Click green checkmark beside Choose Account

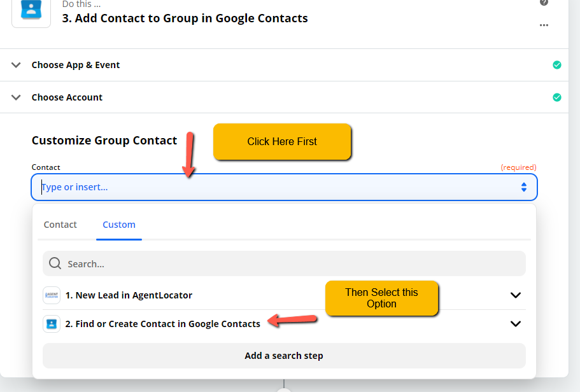coord(556,97)
